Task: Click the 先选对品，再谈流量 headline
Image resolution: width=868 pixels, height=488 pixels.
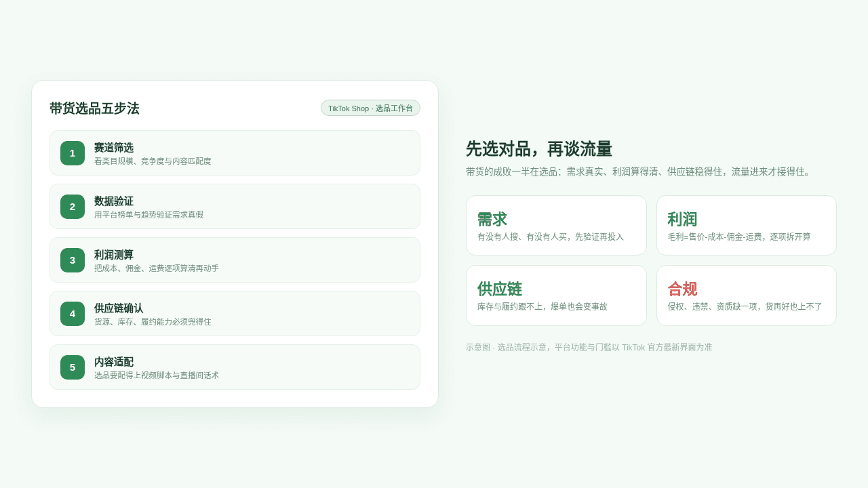Action: [539, 148]
